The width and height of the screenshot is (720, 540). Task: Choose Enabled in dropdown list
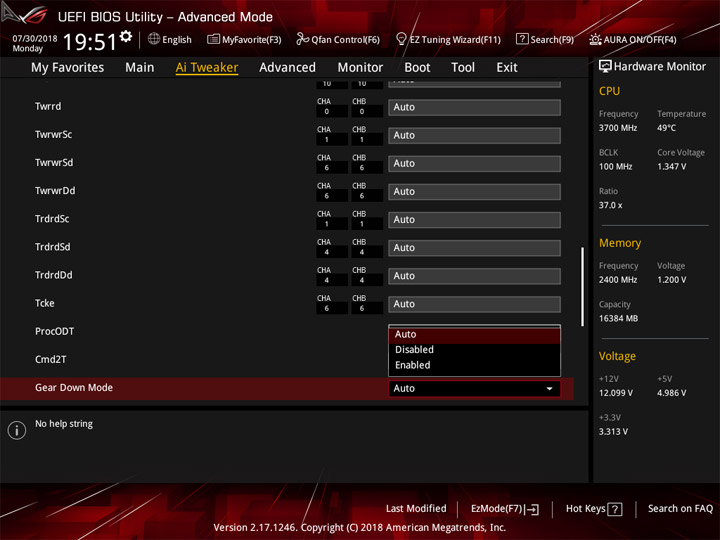pyautogui.click(x=474, y=366)
